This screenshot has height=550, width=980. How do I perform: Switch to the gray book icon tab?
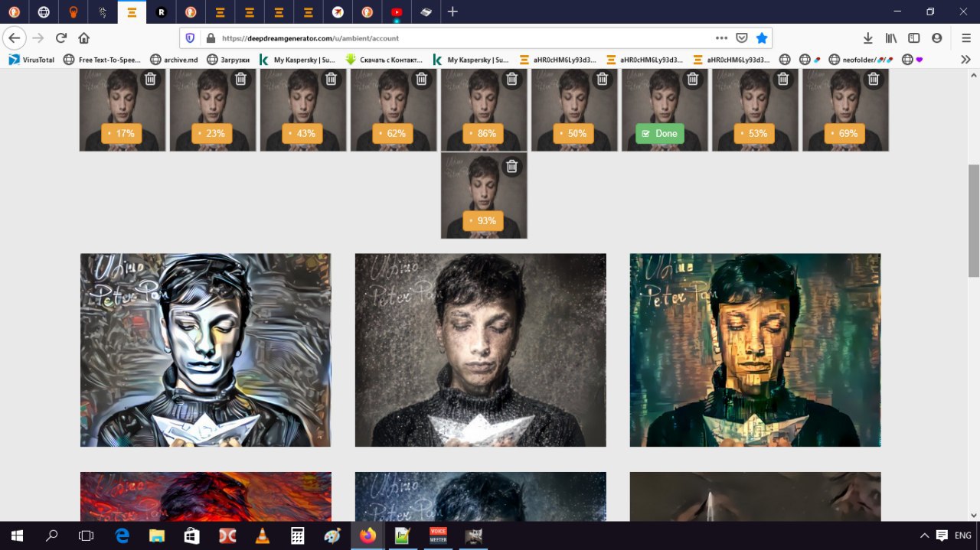click(x=426, y=12)
